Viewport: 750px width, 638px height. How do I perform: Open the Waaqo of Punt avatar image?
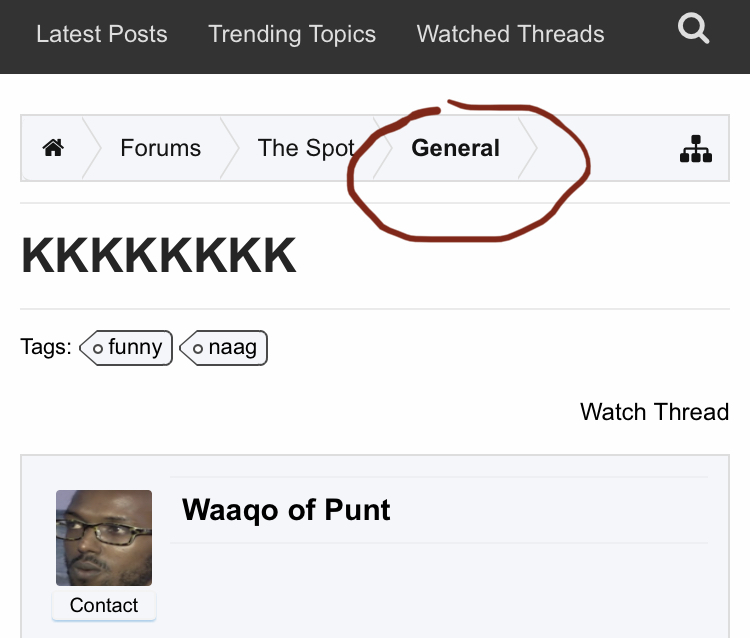pos(104,538)
